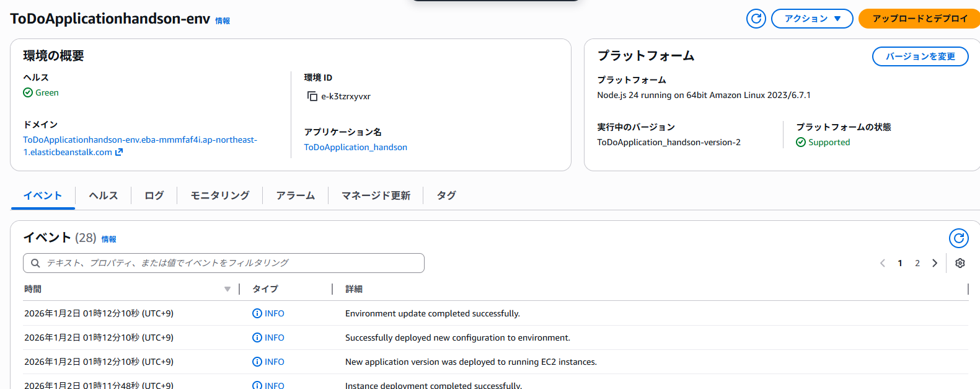980x389 pixels.
Task: Click INFO icon for Successfully deployed configuration row
Action: pyautogui.click(x=257, y=338)
